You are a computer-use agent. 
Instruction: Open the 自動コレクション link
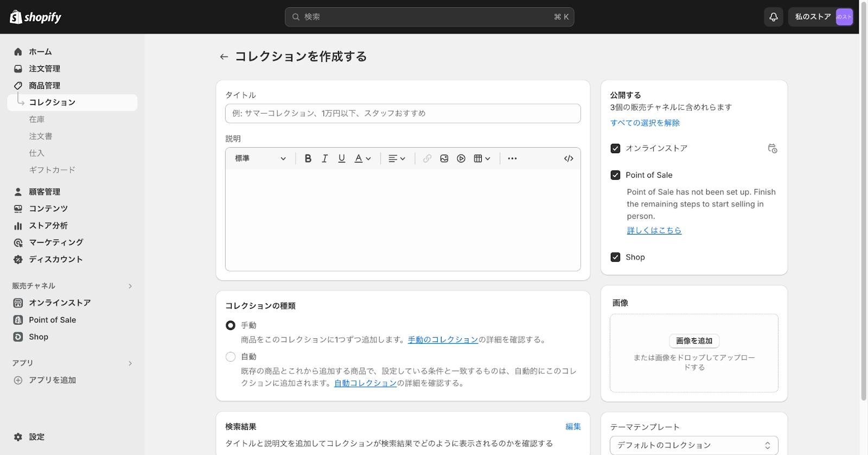[365, 383]
